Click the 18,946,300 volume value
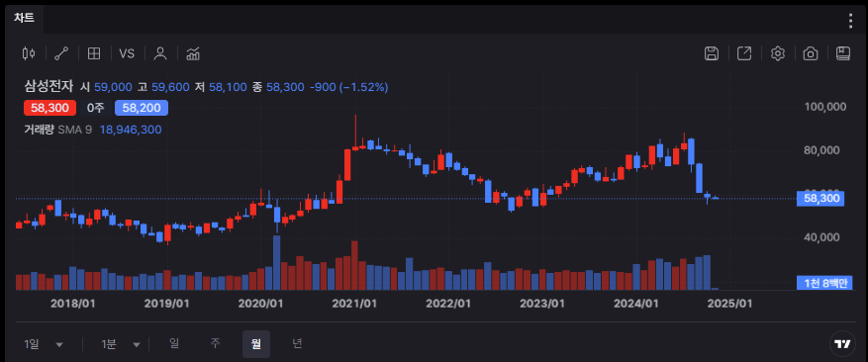The image size is (868, 362). tap(131, 131)
